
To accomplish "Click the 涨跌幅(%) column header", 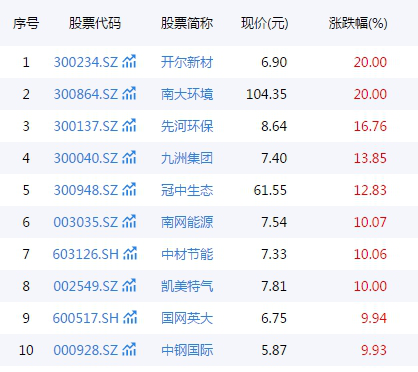I will pos(358,23).
